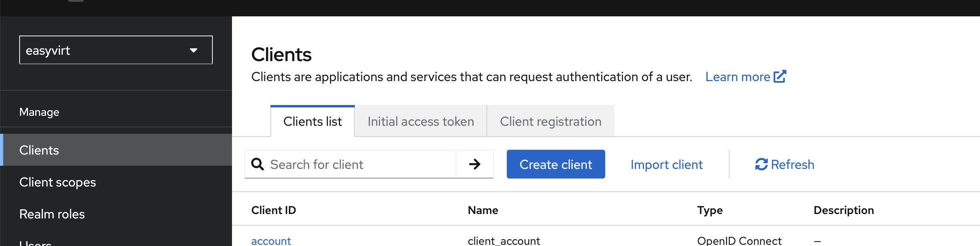
Task: Open Client scopes from the sidebar
Action: tap(58, 182)
